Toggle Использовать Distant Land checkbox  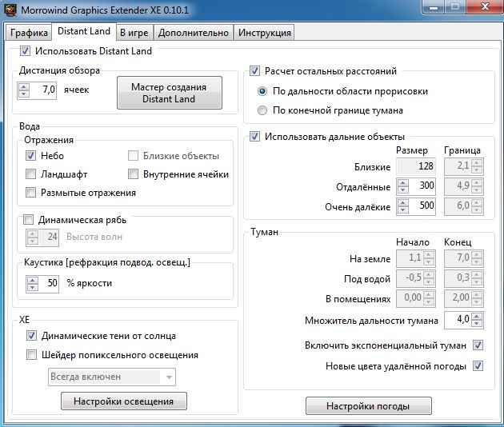25,50
